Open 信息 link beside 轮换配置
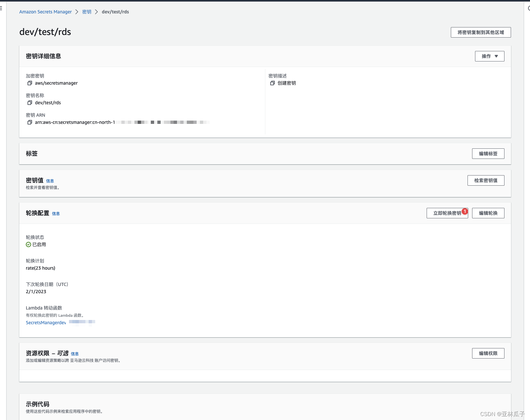This screenshot has height=420, width=530. [x=56, y=214]
